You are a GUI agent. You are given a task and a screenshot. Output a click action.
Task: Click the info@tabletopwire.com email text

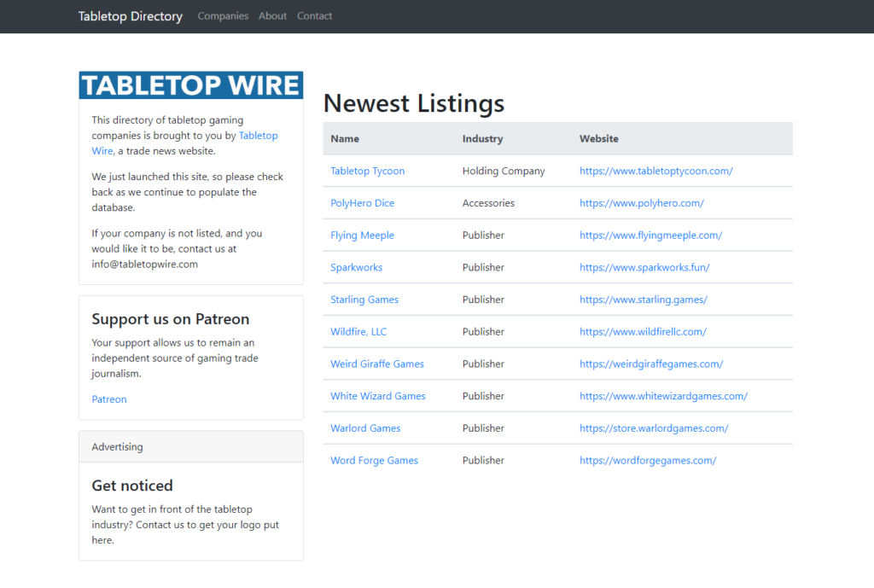[145, 265]
